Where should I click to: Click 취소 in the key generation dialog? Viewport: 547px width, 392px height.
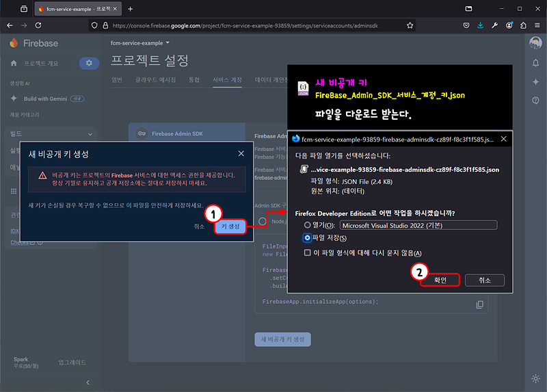point(199,226)
